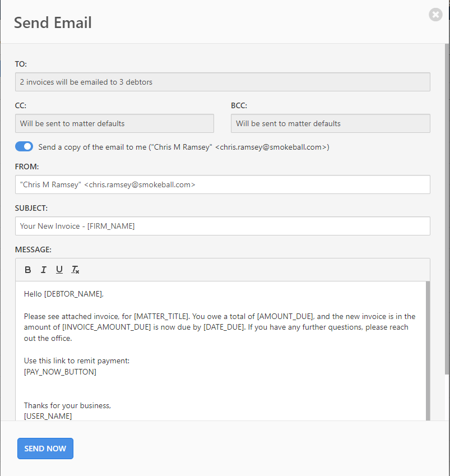Apply italic formatting in the message editor
Screen dimensions: 450x476
tap(43, 270)
